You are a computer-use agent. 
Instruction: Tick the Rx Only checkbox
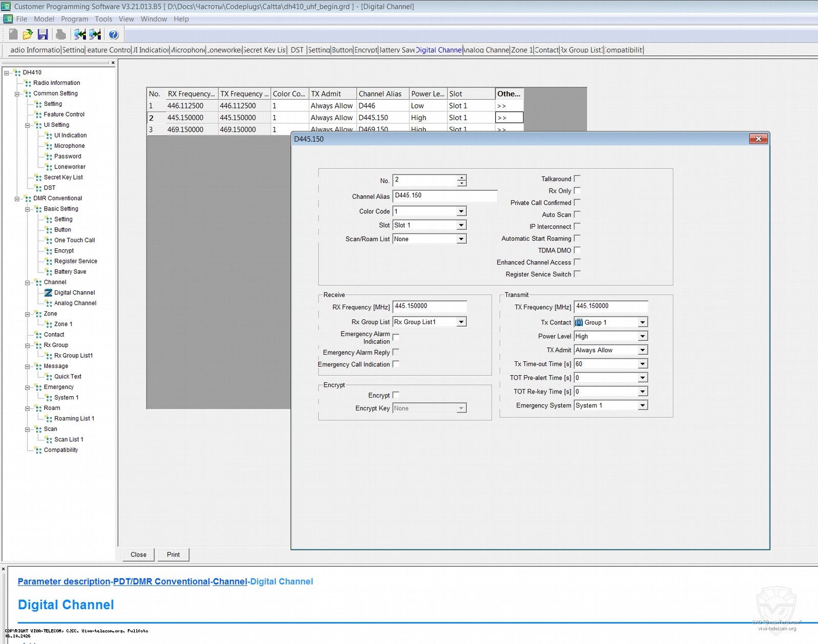577,190
